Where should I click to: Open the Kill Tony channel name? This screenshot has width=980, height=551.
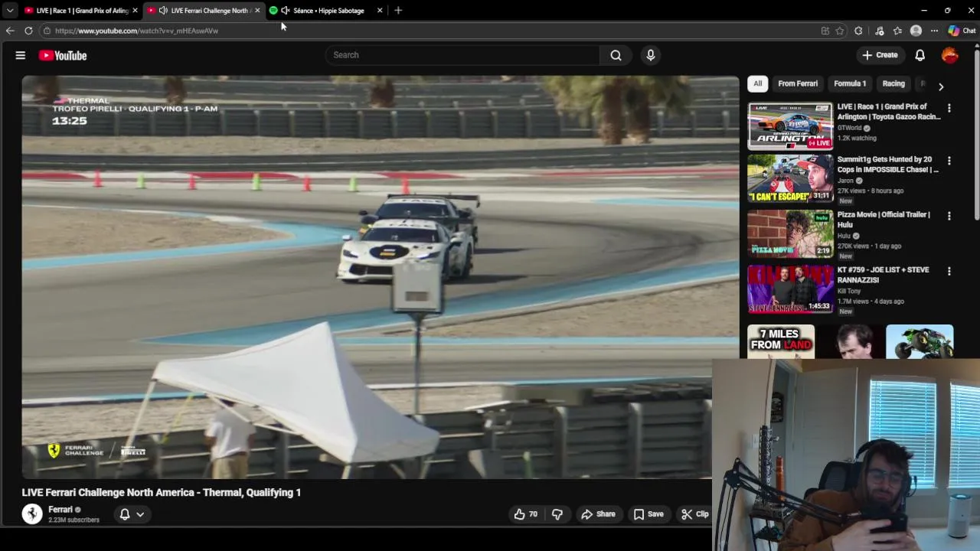coord(849,292)
